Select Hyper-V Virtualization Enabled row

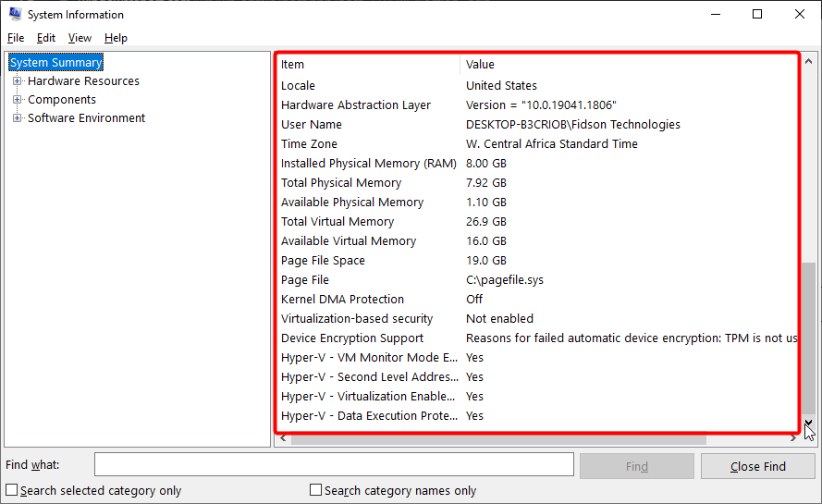point(537,396)
